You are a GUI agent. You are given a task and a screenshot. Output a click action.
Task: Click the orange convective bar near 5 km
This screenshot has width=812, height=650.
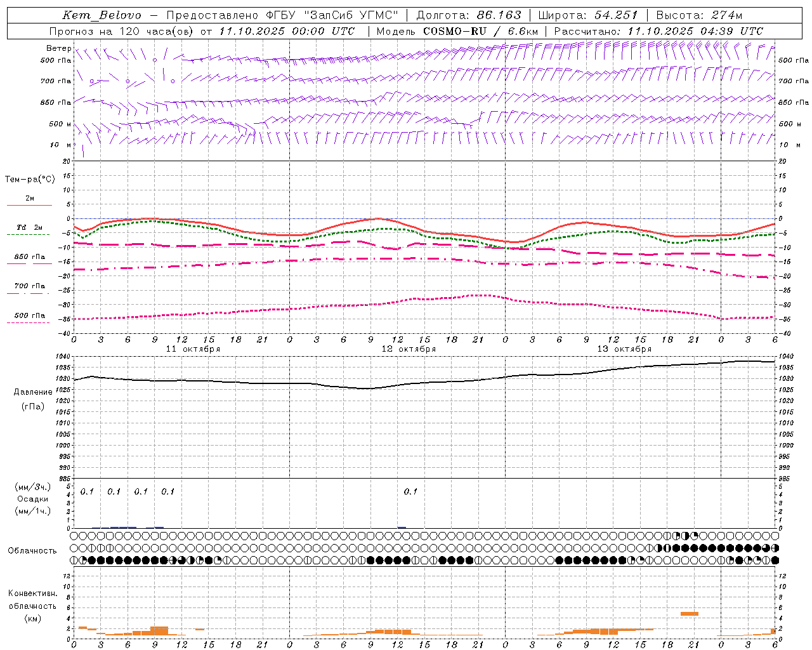[x=690, y=613]
